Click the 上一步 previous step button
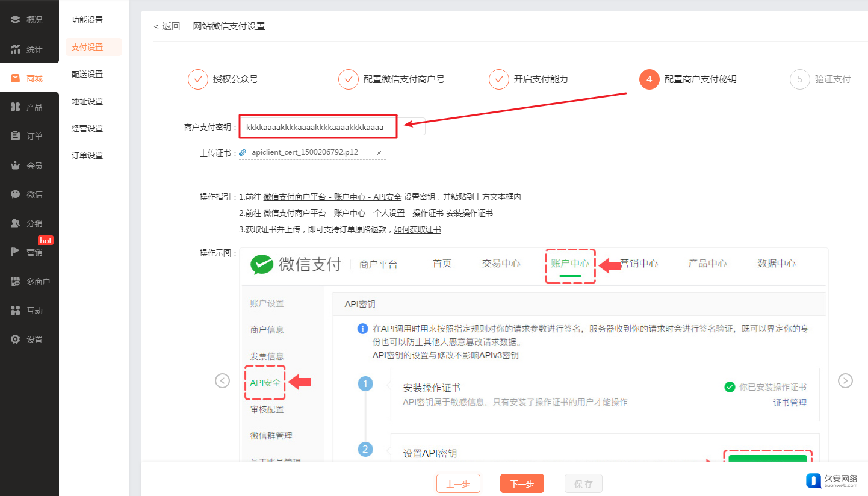Image resolution: width=868 pixels, height=496 pixels. 458,483
